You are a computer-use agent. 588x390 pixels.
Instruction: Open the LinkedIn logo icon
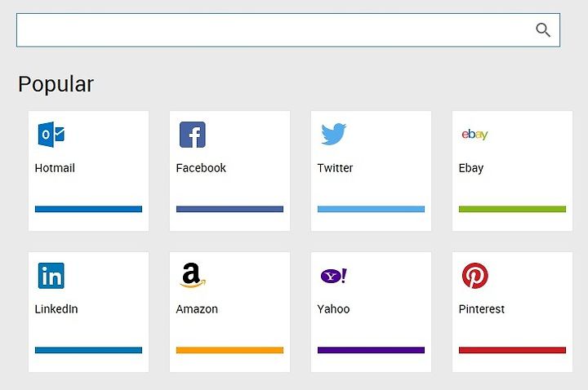pos(51,276)
